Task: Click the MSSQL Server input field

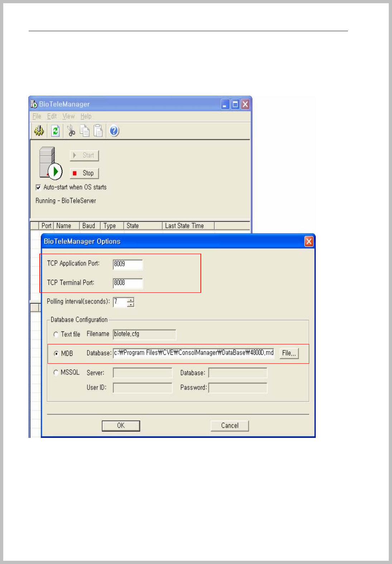Action: (142, 373)
